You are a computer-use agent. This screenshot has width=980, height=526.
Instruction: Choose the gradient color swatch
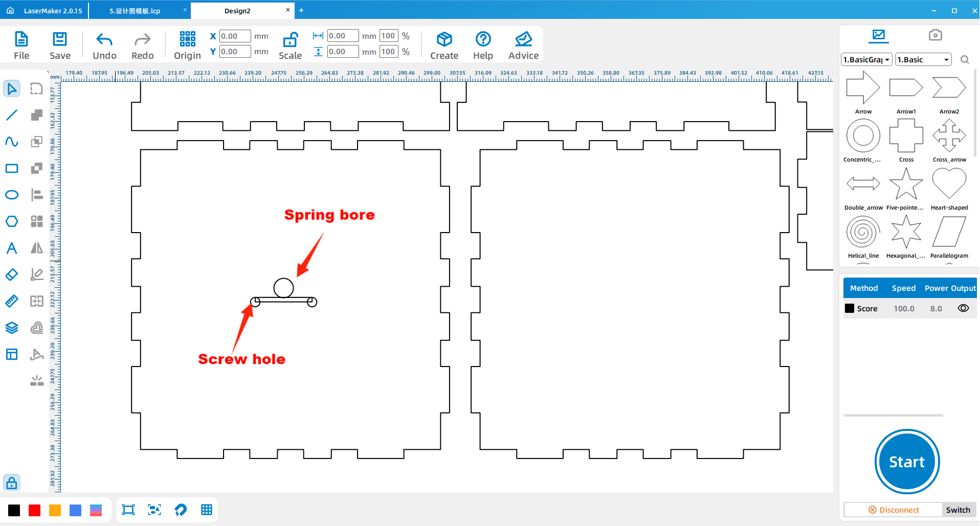(x=96, y=510)
